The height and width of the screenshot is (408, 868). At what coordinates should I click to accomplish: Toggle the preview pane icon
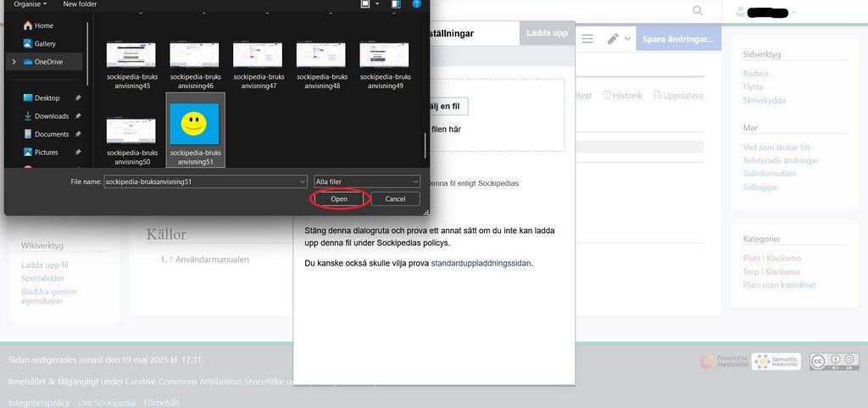(396, 4)
